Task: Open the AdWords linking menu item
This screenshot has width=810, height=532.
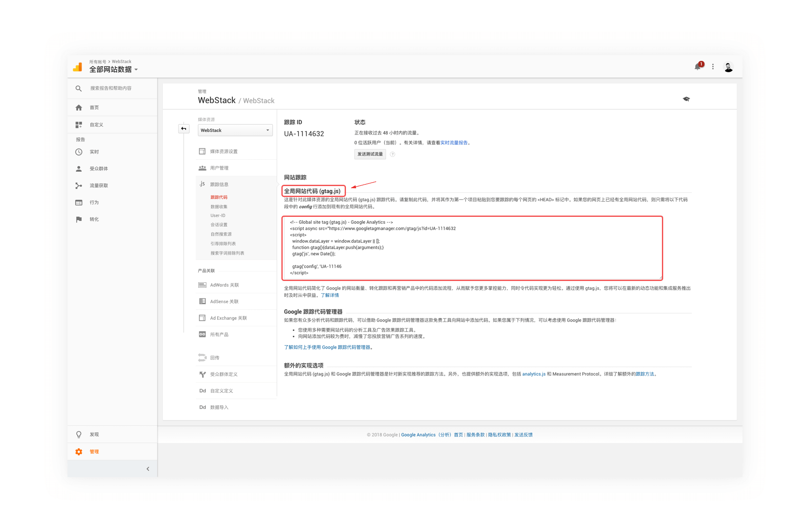Action: click(224, 285)
